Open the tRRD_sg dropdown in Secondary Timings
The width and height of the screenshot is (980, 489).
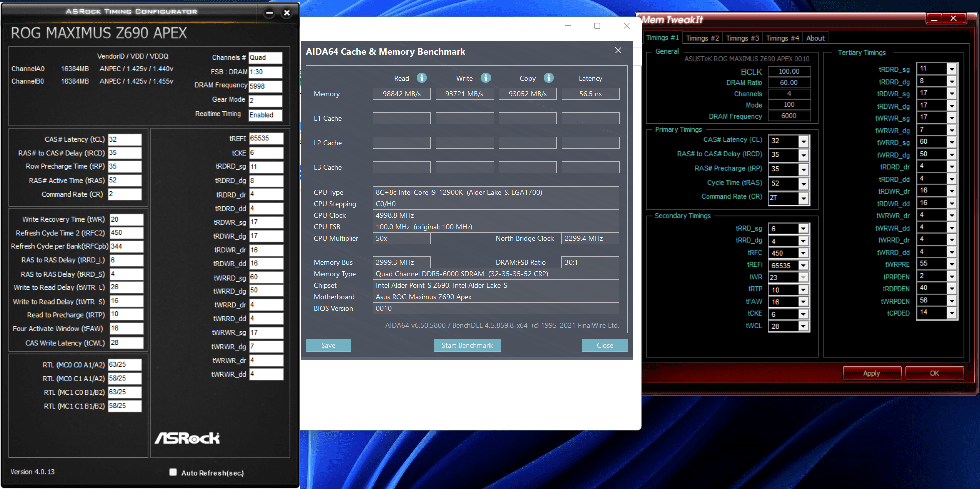(803, 229)
